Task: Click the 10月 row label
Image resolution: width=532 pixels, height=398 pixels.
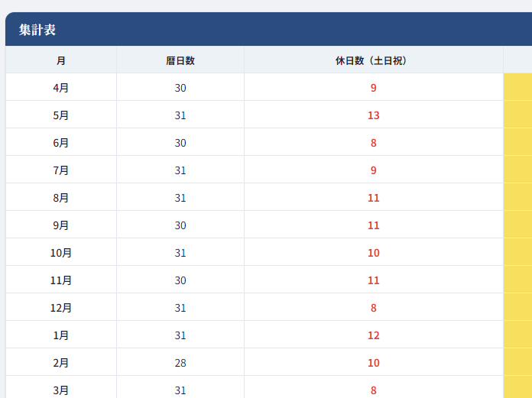Action: [60, 253]
